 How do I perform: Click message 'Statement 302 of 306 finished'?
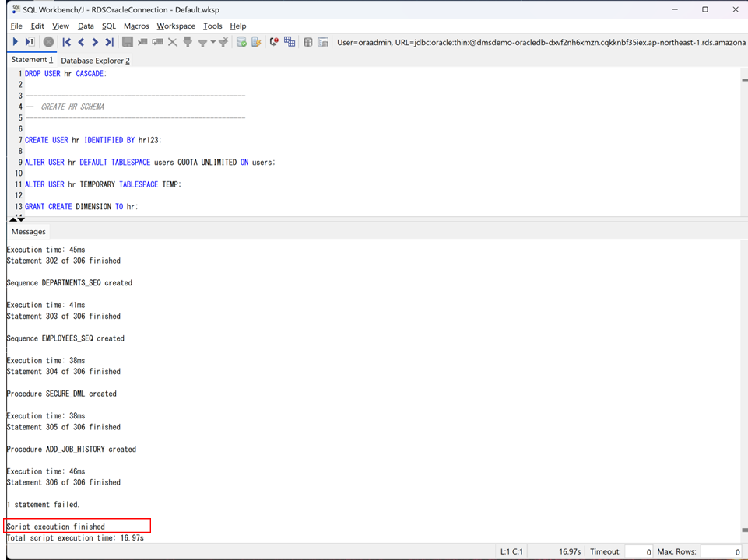click(64, 261)
